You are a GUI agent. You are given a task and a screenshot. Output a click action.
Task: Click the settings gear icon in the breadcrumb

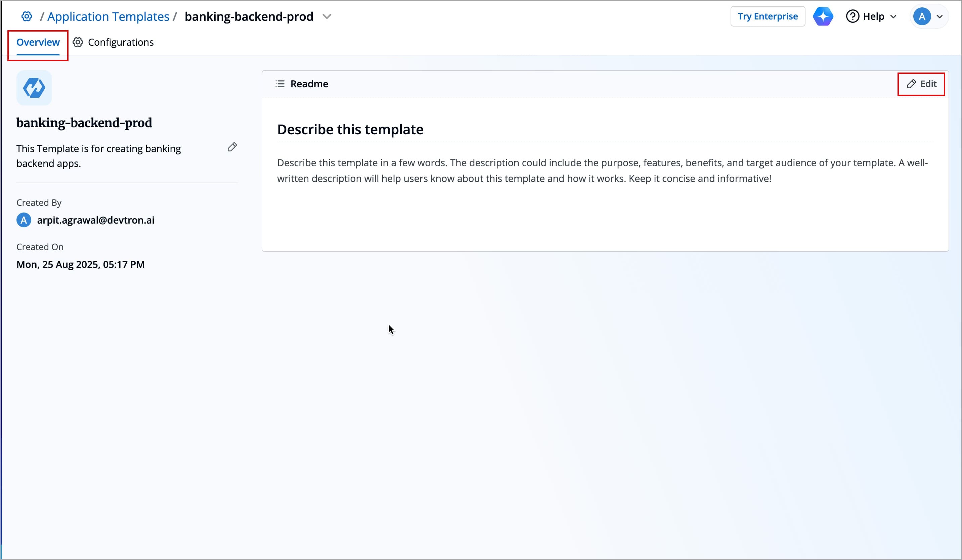[x=26, y=16]
